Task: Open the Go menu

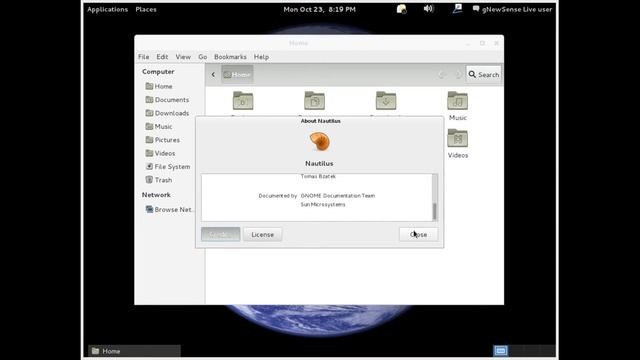Action: pos(202,57)
